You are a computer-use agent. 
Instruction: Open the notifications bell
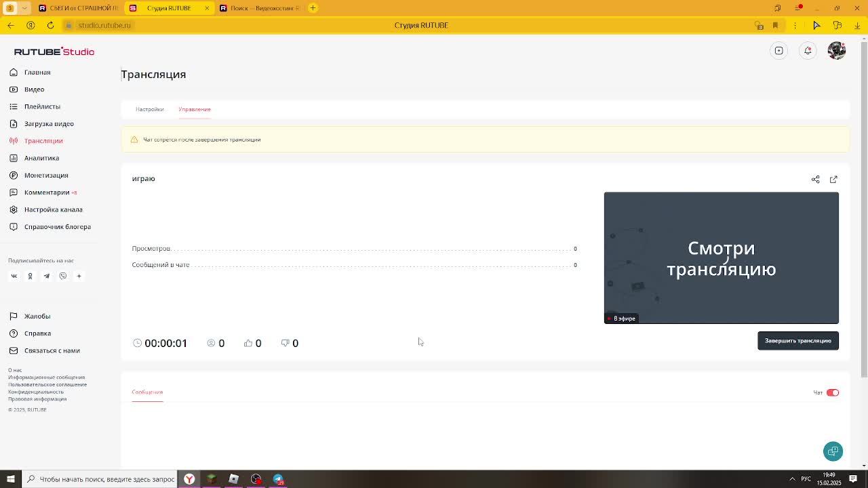coord(808,51)
